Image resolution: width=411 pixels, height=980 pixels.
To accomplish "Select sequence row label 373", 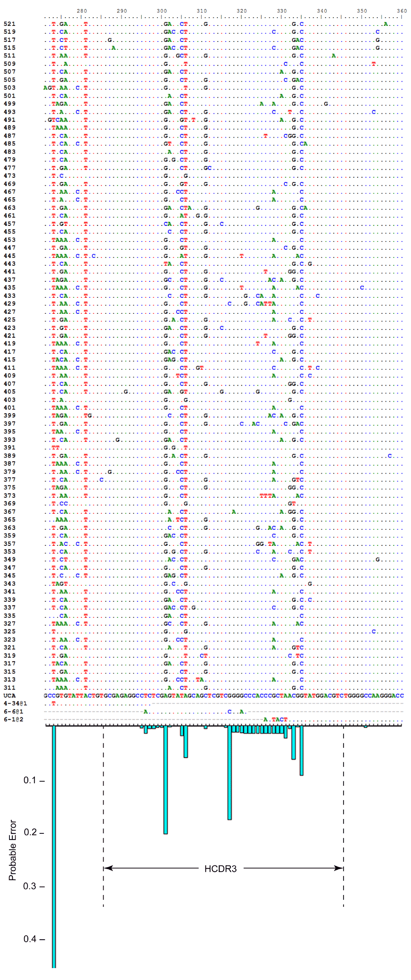I will point(9,496).
